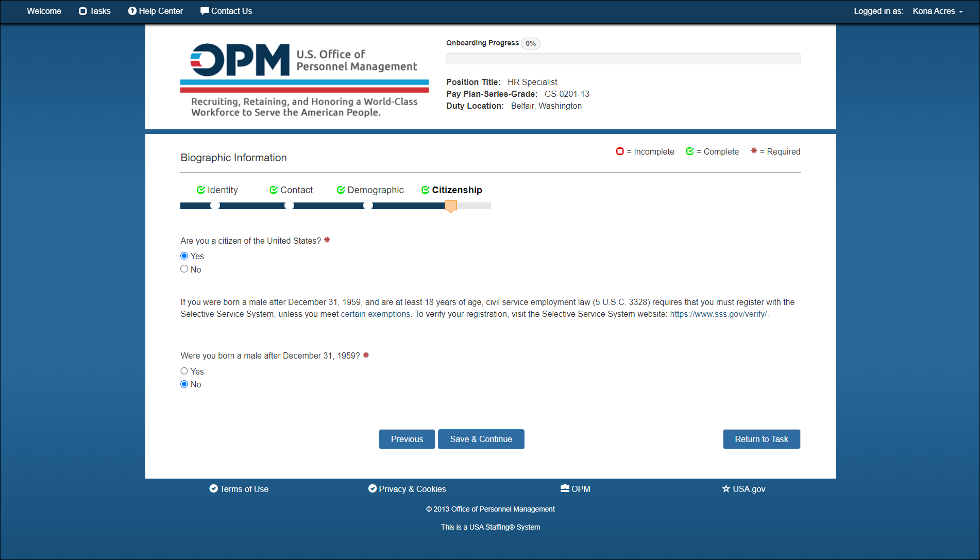Click the Tasks checkbox icon in navbar
This screenshot has width=980, height=560.
click(82, 11)
